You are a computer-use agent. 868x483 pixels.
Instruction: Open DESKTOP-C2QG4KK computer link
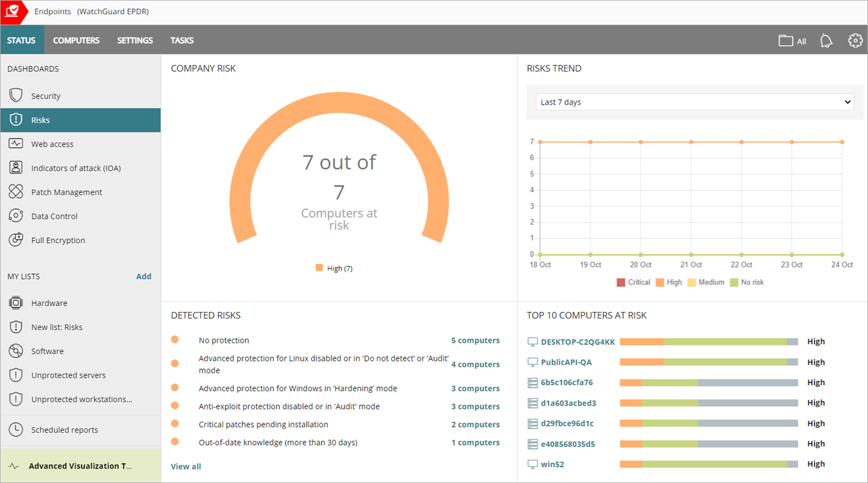tap(578, 342)
